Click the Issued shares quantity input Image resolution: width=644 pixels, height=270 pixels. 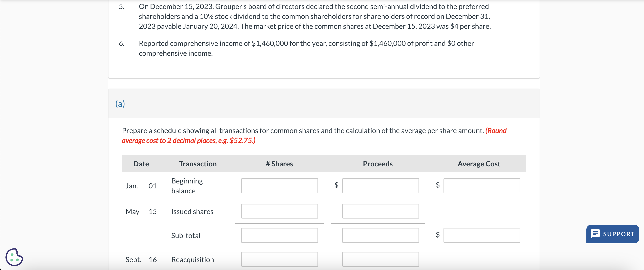(x=279, y=211)
